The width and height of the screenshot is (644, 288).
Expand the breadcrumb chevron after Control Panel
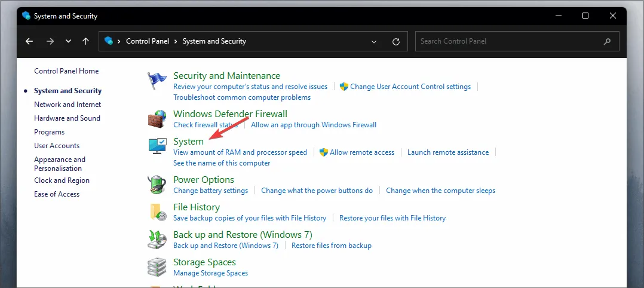[176, 41]
